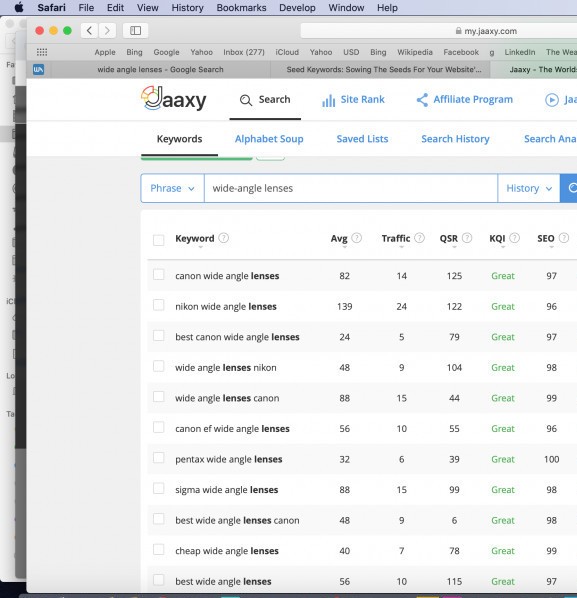Check the best canon wide angle lenses row

pyautogui.click(x=159, y=336)
